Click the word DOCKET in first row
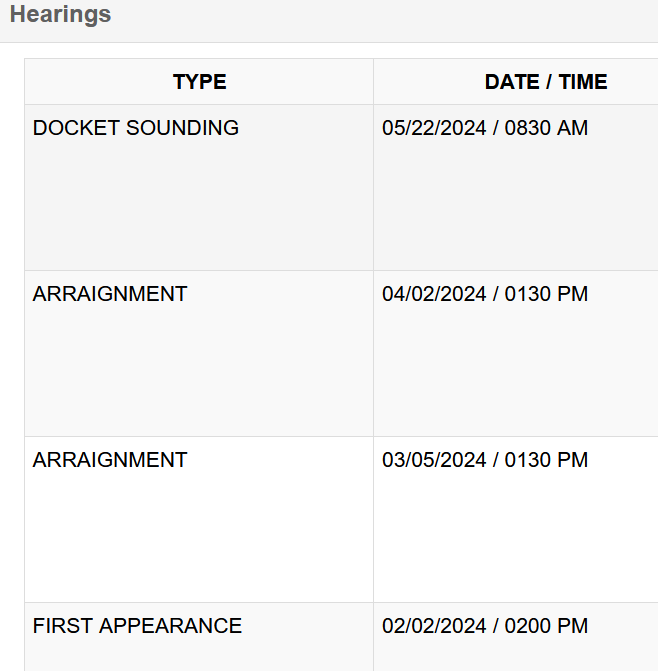Viewport: 658px width, 671px height. (73, 128)
